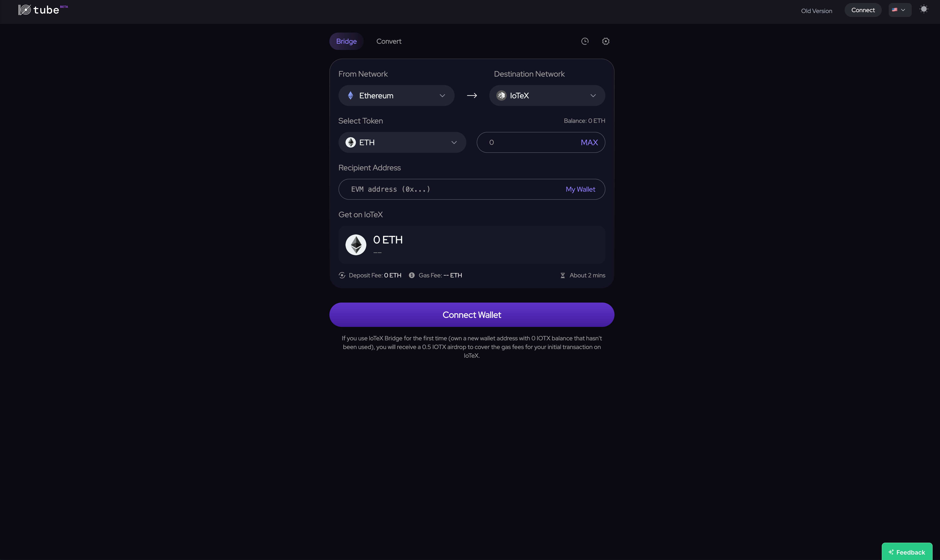Viewport: 940px width, 560px height.
Task: Select the Bridge tab
Action: click(346, 41)
